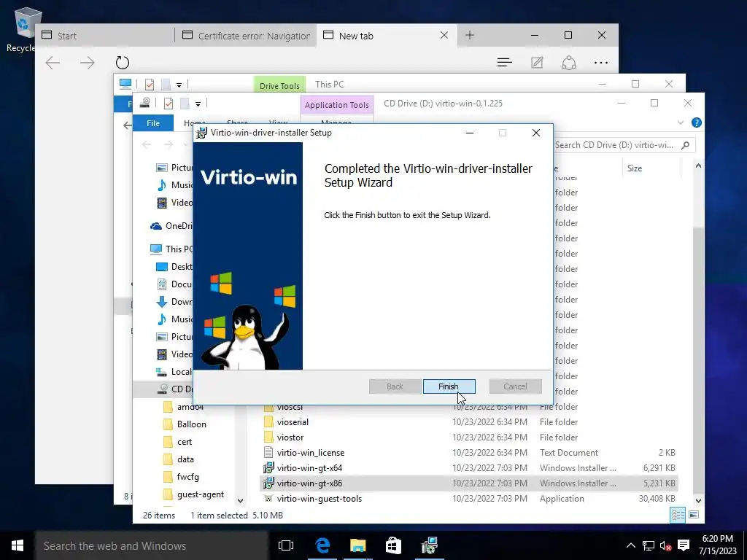Open the quick access toolbar dropdown in CD Drive window
Screen dimensions: 747x560
click(198, 104)
